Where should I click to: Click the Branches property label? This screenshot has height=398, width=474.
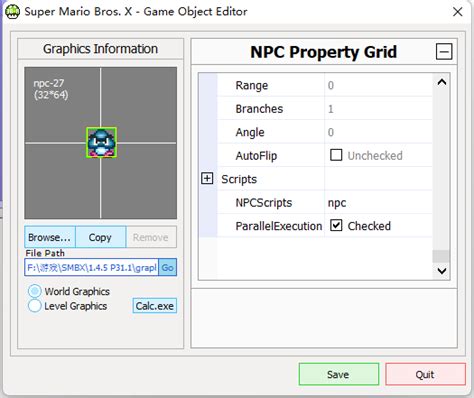[259, 109]
